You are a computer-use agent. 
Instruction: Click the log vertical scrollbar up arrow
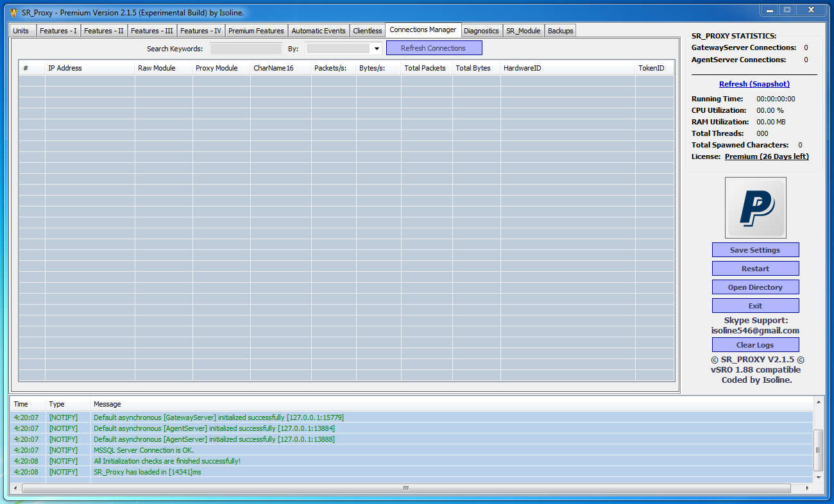[819, 403]
